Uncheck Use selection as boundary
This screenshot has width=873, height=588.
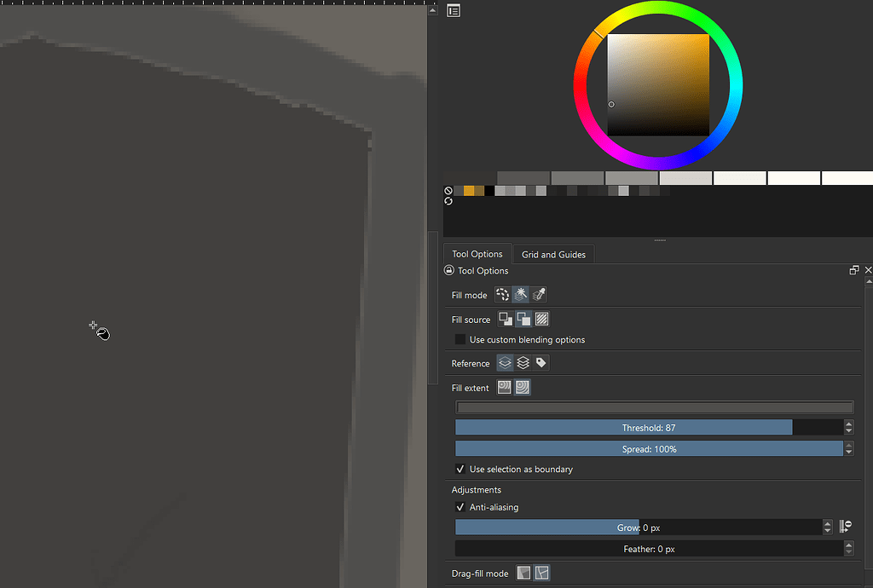460,469
